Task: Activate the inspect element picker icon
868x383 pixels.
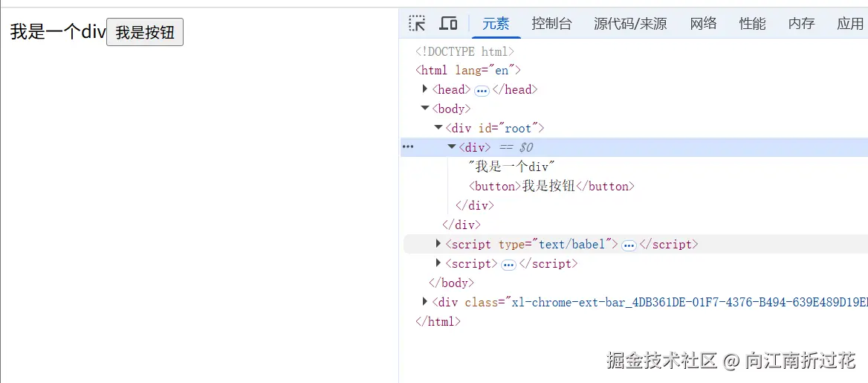Action: tap(417, 23)
